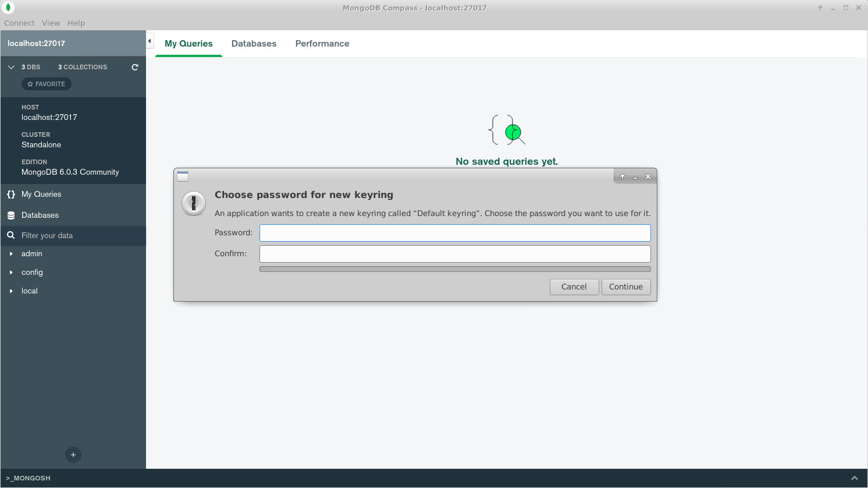The width and height of the screenshot is (868, 488).
Task: Expand the local database
Action: 11,291
